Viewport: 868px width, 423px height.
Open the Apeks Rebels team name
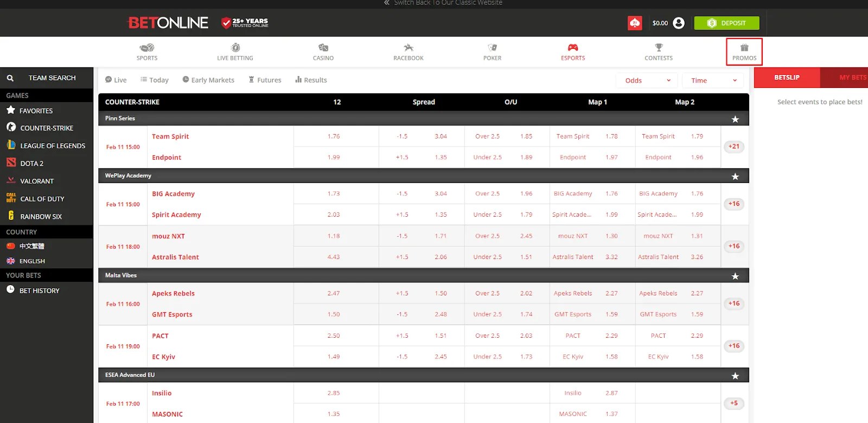point(173,293)
